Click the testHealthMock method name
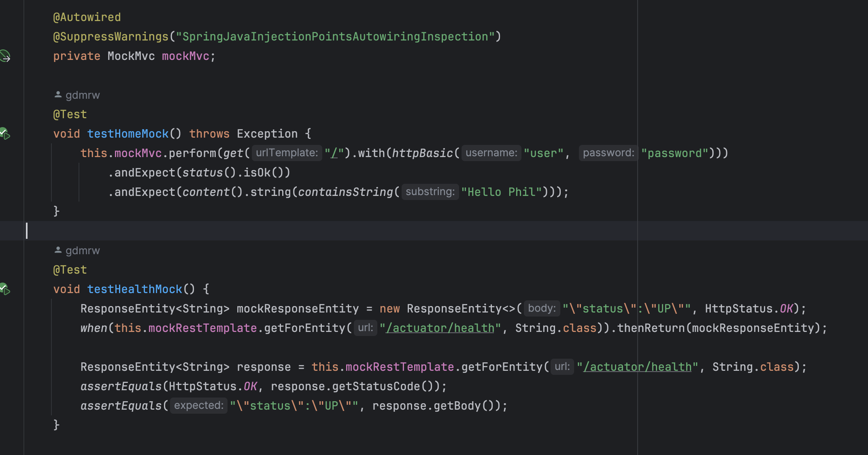The width and height of the screenshot is (868, 455). click(134, 289)
